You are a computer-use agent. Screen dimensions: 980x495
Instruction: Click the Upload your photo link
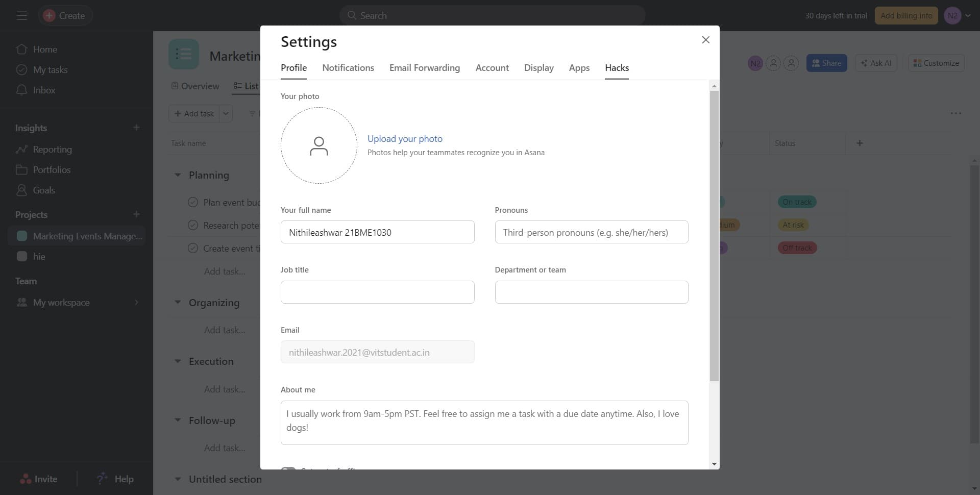point(405,138)
